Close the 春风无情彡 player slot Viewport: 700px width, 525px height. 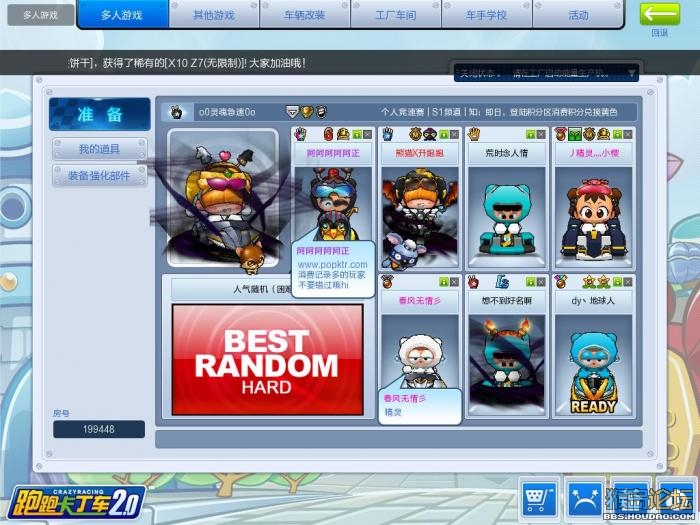coord(454,282)
